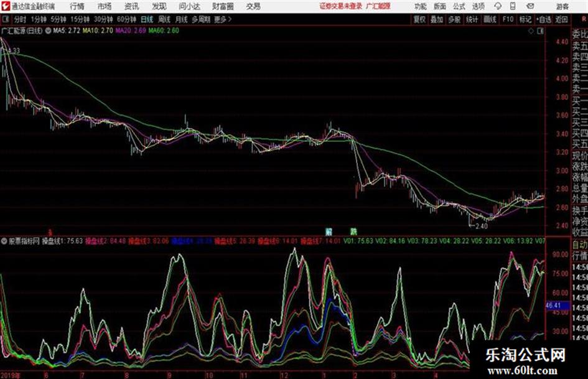The height and width of the screenshot is (379, 588).
Task: Select the 15分钟 period
Action: click(x=80, y=19)
